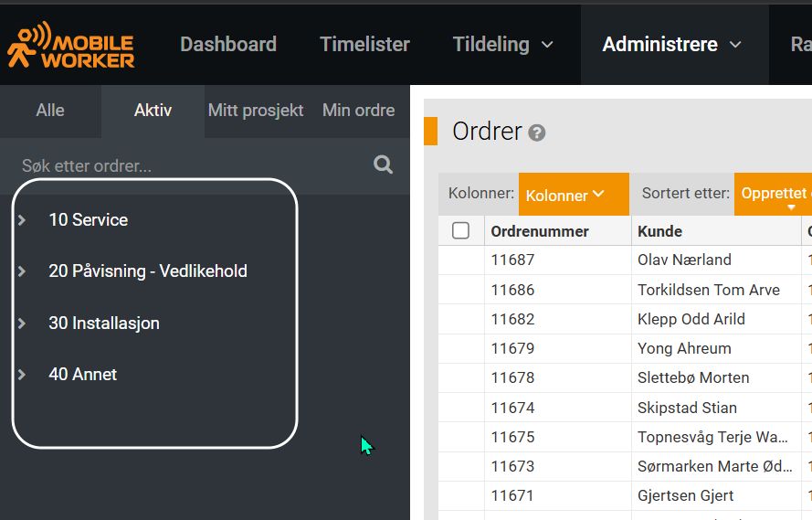Select the 30 Installasjon tree item

click(104, 324)
